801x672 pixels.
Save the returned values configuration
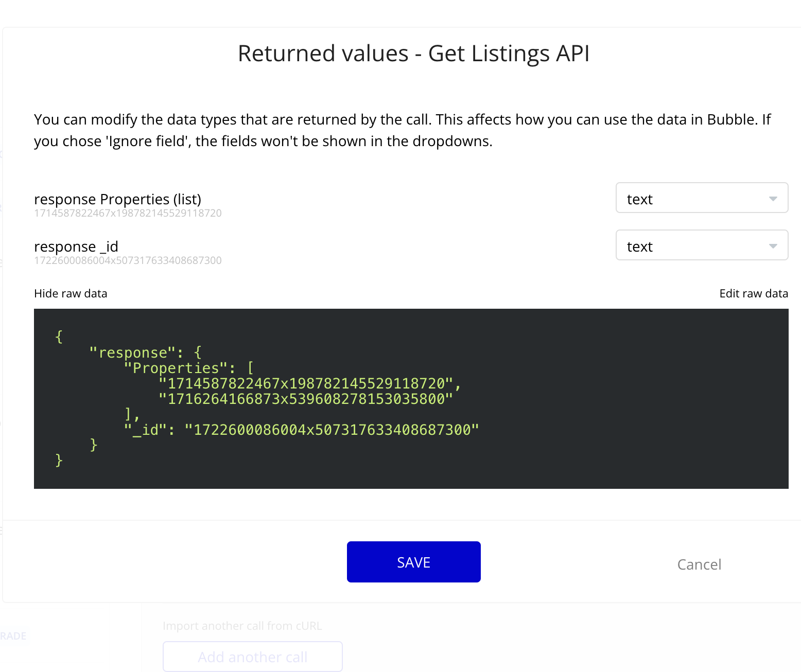(413, 561)
